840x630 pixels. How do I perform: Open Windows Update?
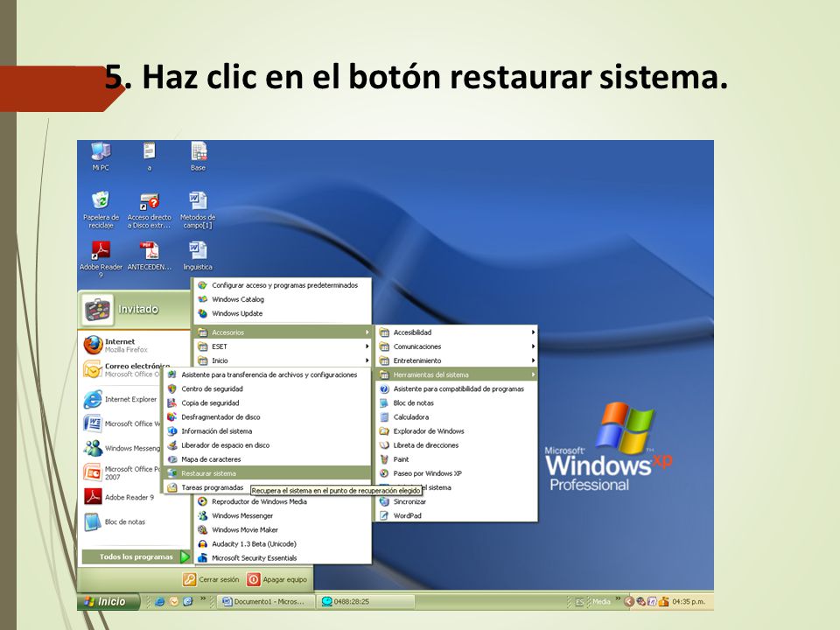[283, 313]
